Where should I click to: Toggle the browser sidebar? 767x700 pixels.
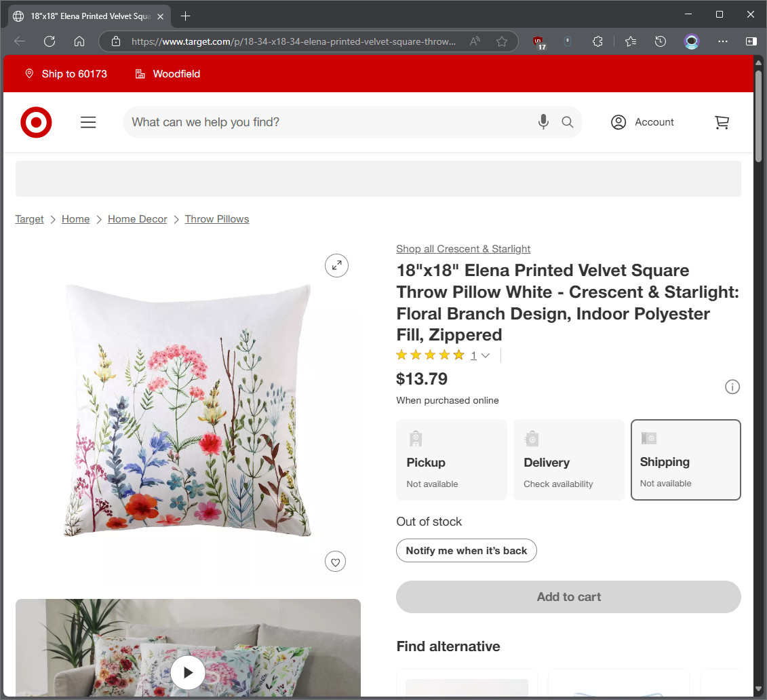pyautogui.click(x=751, y=41)
